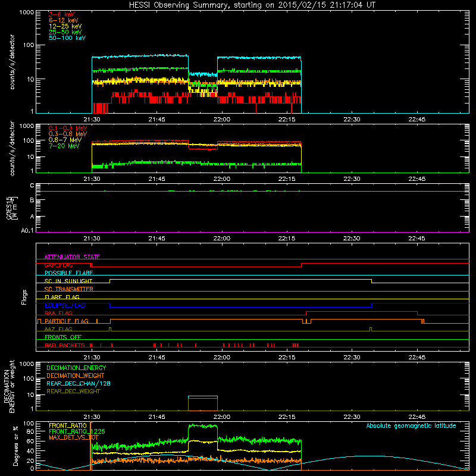Viewport: 476px width, 476px height.
Task: Pick the cyan 50-100 keV legend label
Action: pyautogui.click(x=67, y=38)
